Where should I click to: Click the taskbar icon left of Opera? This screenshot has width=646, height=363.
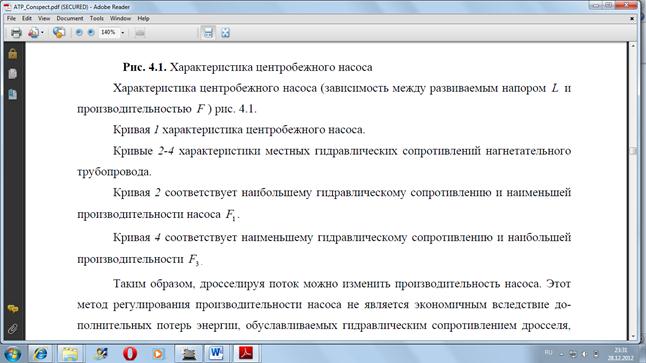pyautogui.click(x=101, y=354)
